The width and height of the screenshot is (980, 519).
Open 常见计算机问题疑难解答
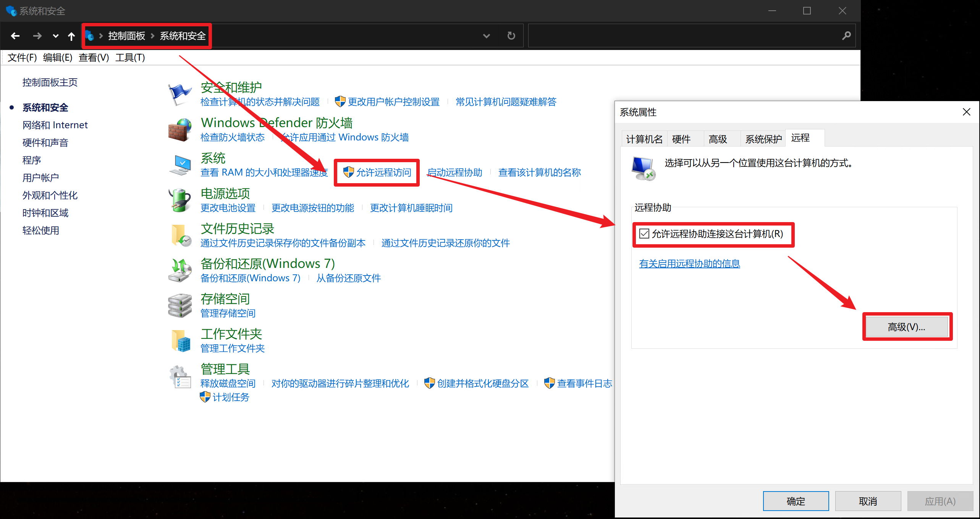pos(506,102)
